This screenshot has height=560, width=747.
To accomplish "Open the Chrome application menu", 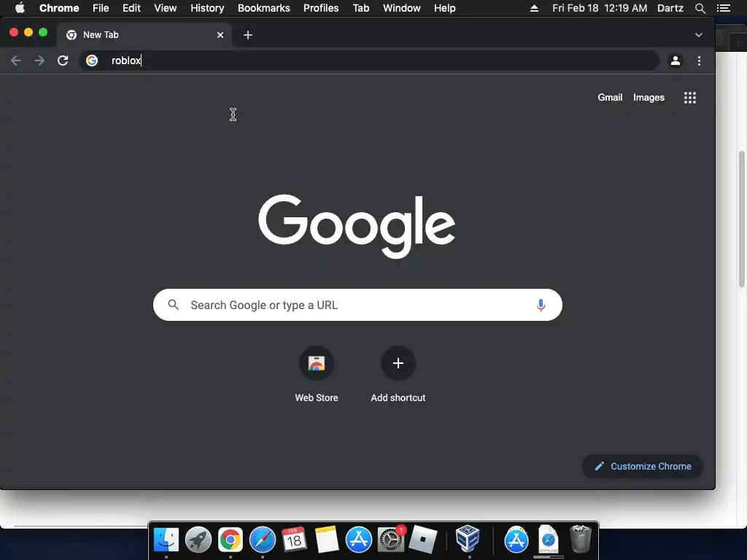I will coord(59,8).
